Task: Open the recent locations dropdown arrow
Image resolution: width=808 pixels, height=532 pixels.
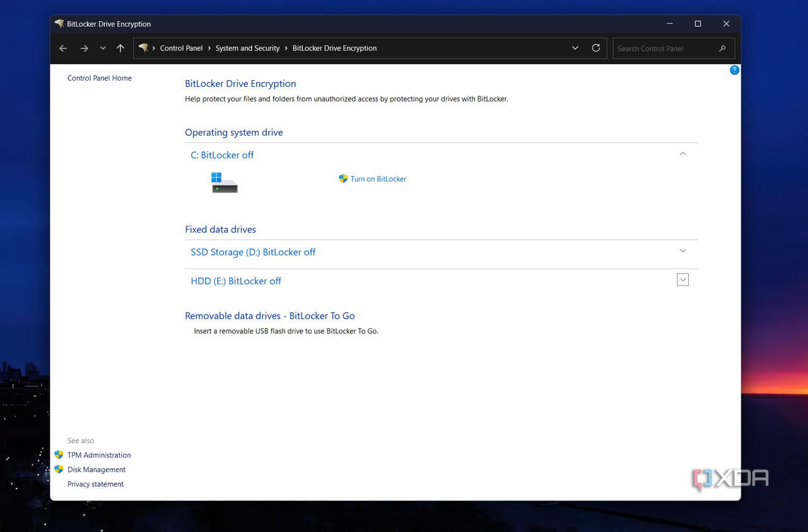Action: [103, 49]
